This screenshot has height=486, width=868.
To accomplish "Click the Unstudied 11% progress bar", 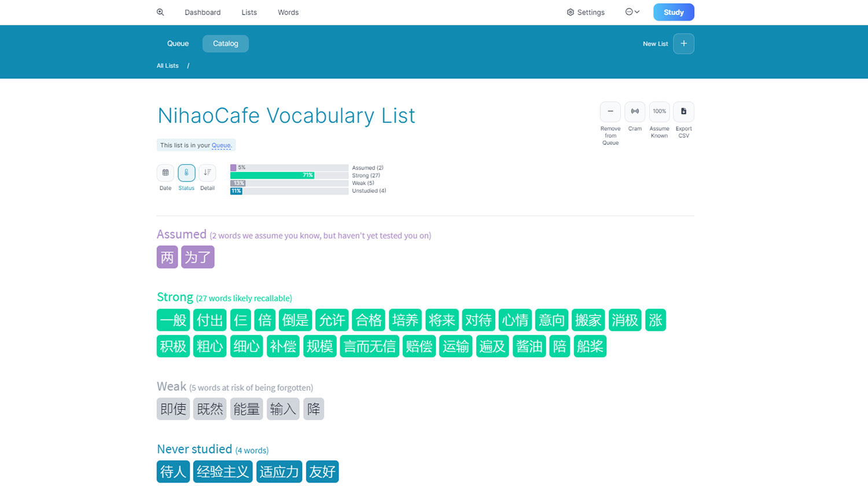I will [x=289, y=191].
